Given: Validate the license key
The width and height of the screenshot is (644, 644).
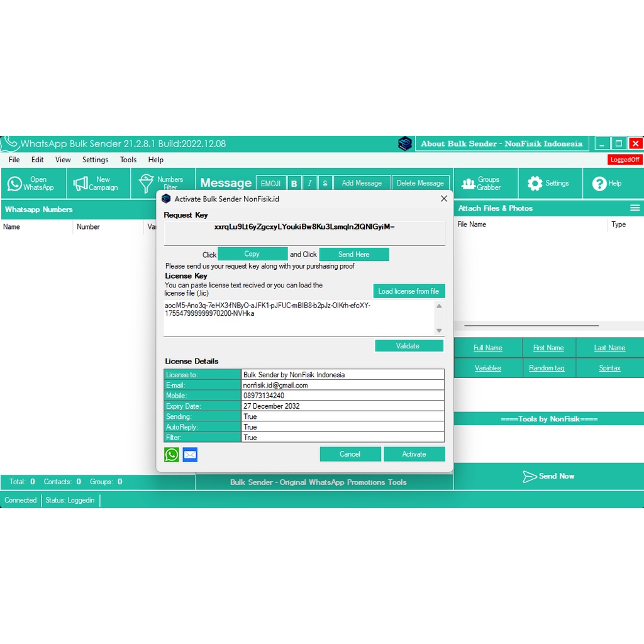Looking at the screenshot, I should tap(409, 346).
